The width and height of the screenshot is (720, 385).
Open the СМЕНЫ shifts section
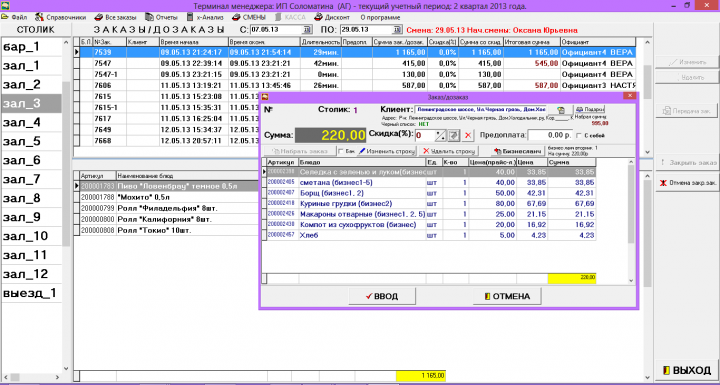[x=249, y=17]
